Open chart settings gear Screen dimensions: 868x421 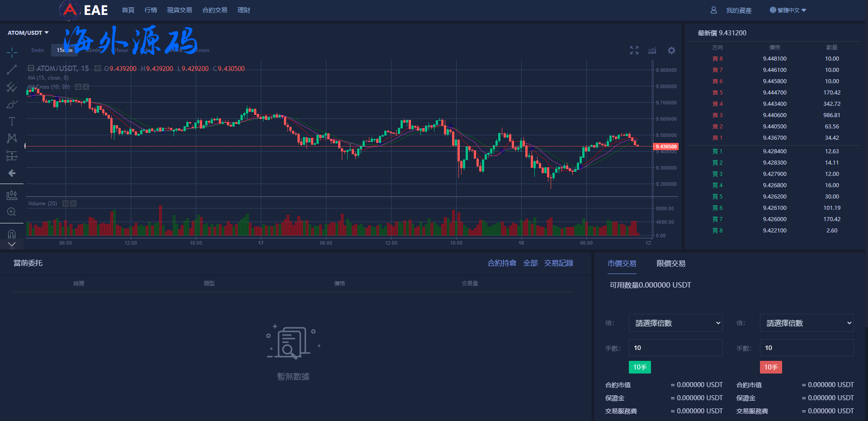tap(671, 50)
